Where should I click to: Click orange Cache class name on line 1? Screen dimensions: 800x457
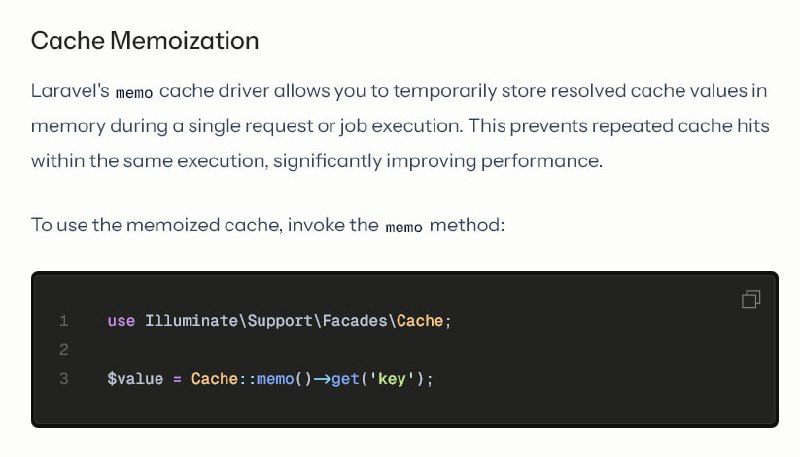420,321
